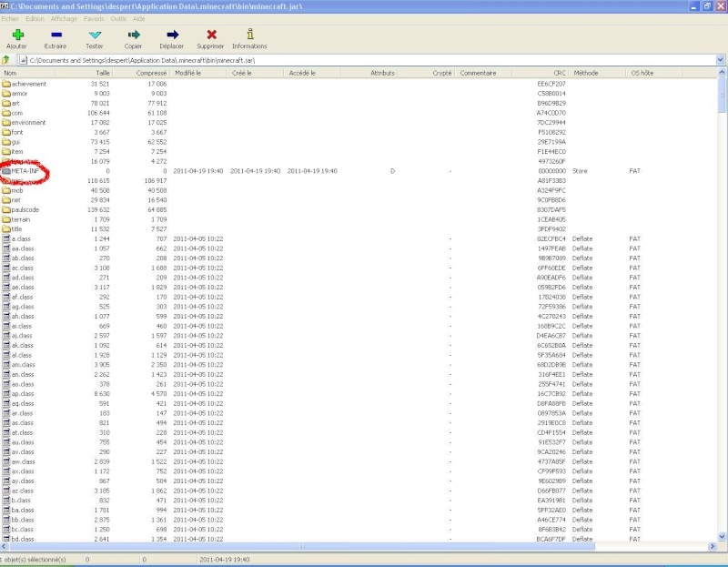Viewport: 728px width, 567px height.
Task: Click the Supprimer red X icon
Action: click(x=211, y=35)
